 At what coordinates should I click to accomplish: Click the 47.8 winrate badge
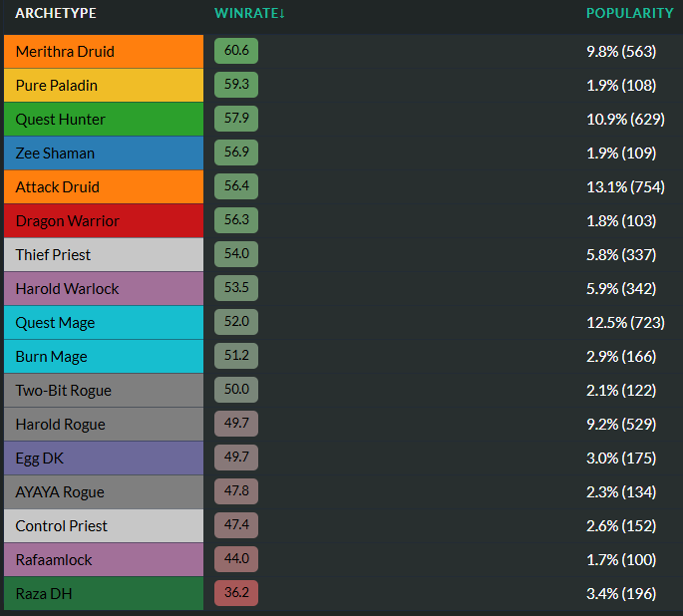(236, 491)
